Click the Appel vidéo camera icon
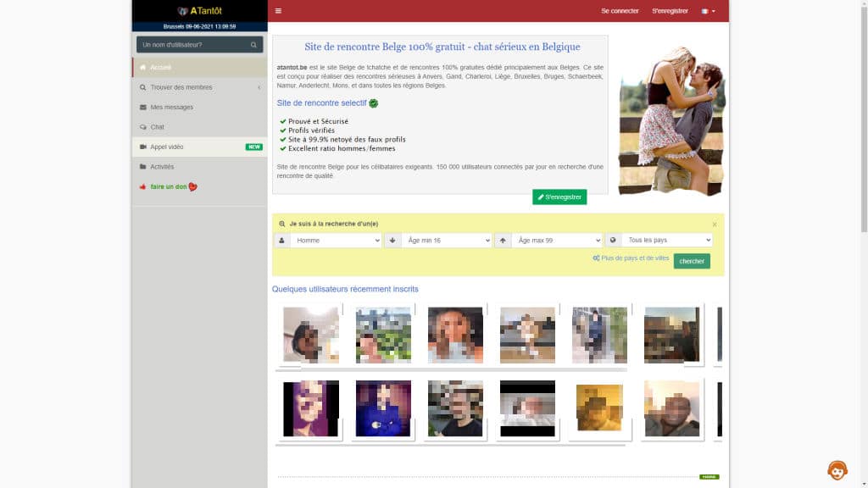The image size is (868, 488). pyautogui.click(x=142, y=147)
